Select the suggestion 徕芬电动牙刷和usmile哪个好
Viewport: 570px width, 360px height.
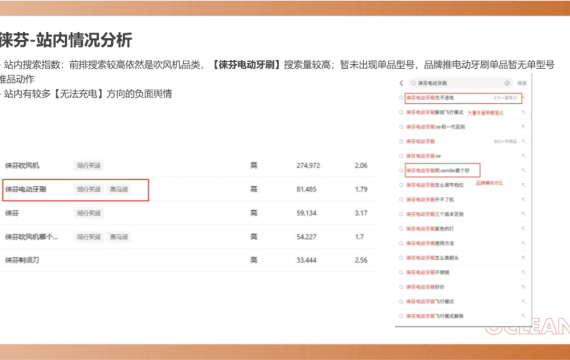coord(438,171)
